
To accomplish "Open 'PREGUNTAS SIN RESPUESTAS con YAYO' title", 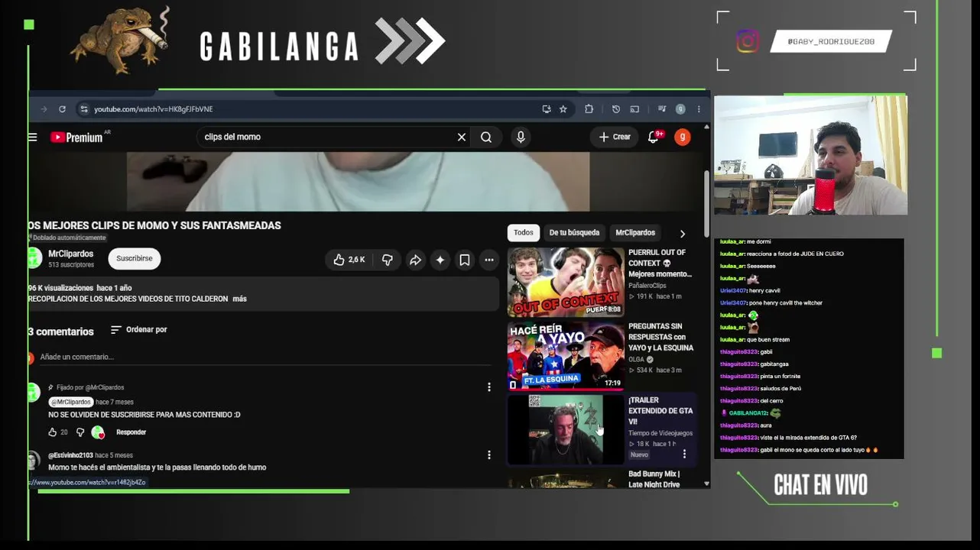I will pyautogui.click(x=660, y=337).
